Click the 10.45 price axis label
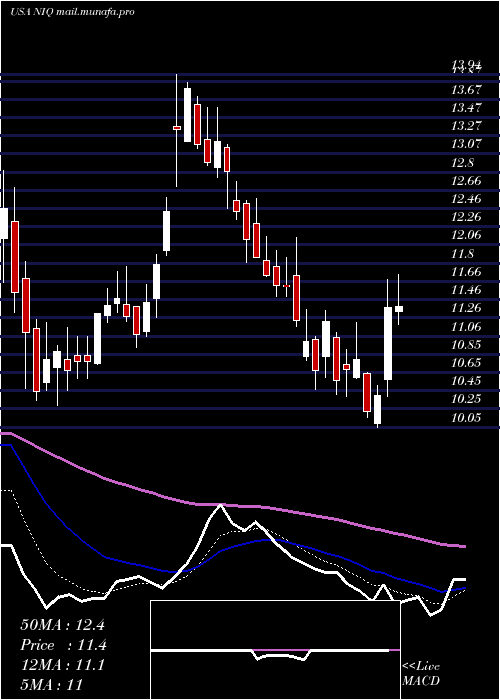This screenshot has height=700, width=500. pos(467,381)
